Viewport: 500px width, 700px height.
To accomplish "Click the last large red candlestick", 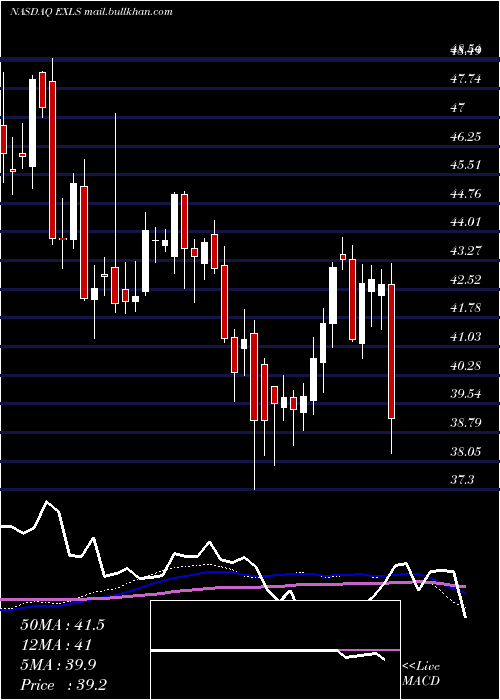I will [x=392, y=351].
